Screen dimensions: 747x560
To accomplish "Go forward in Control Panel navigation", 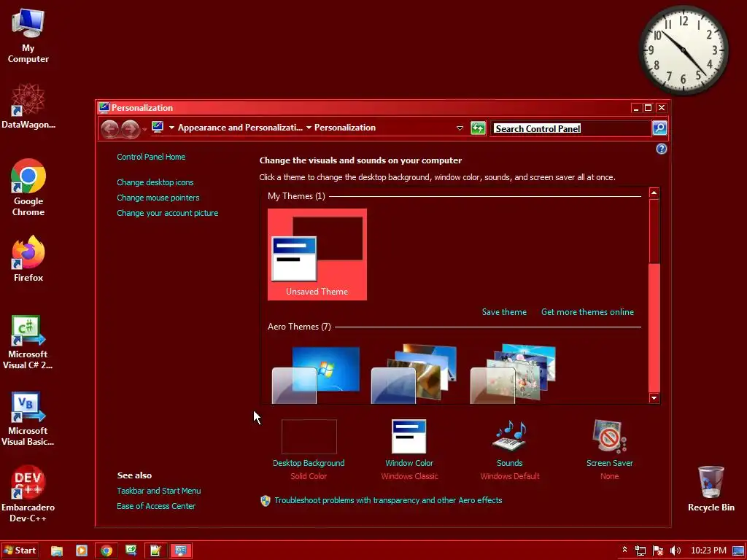I will (x=130, y=128).
